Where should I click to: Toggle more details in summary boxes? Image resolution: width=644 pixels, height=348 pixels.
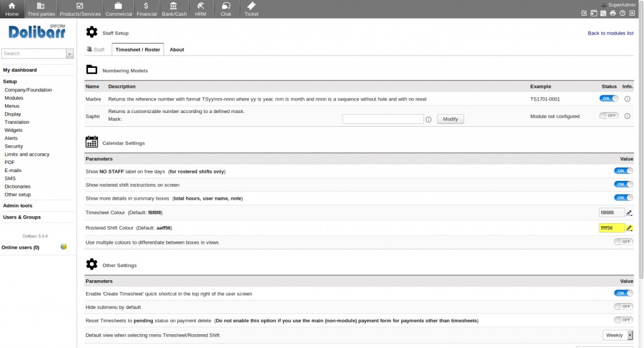(x=623, y=198)
